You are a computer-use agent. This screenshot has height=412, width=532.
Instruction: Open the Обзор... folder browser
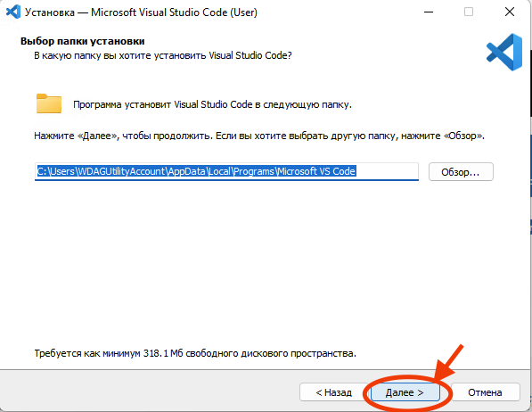[x=461, y=172]
